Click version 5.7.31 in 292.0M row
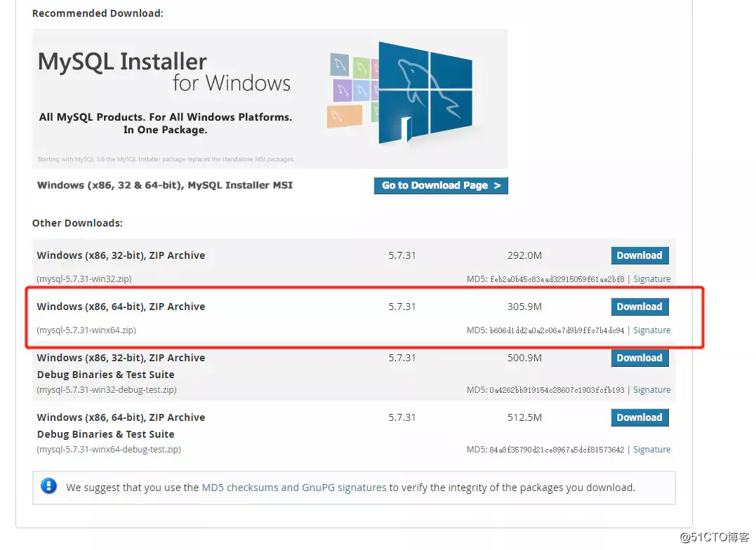 point(402,255)
